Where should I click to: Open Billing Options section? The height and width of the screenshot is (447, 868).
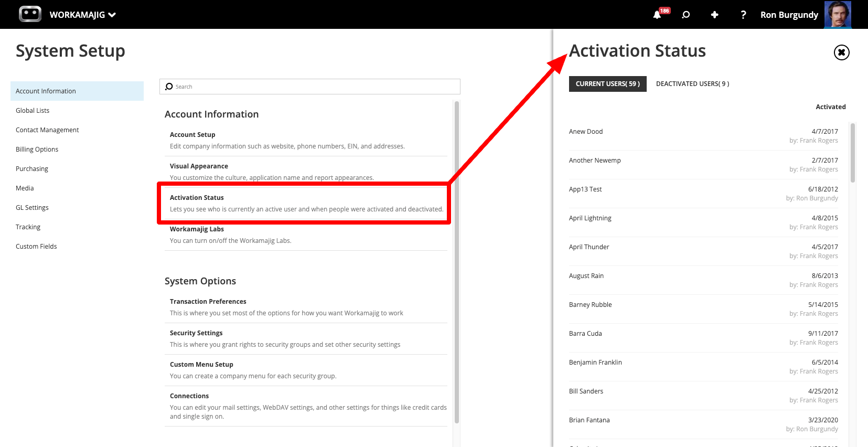(77, 149)
